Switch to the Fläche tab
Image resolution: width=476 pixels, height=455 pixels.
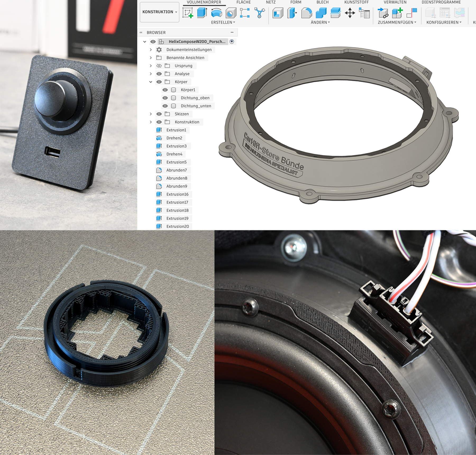pos(244,2)
